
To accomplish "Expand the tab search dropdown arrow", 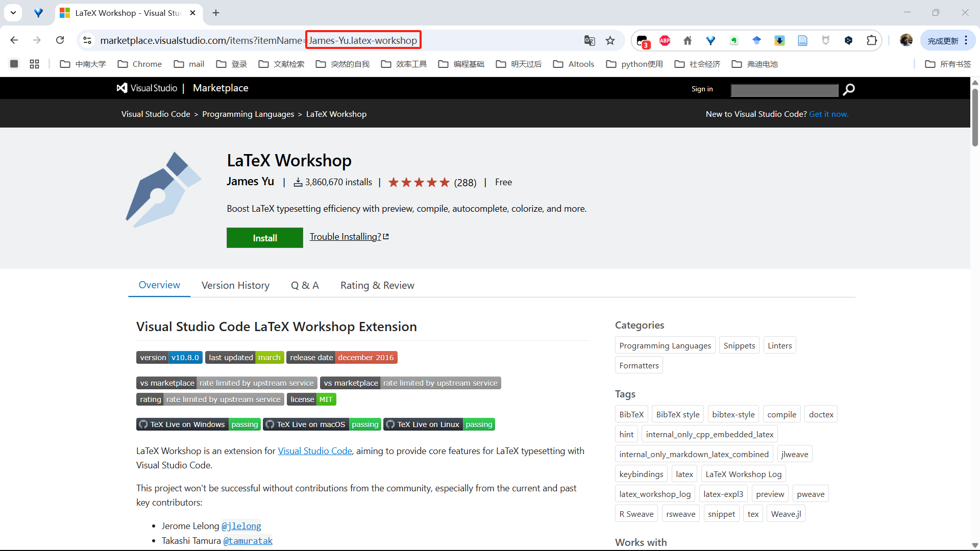I will point(13,13).
